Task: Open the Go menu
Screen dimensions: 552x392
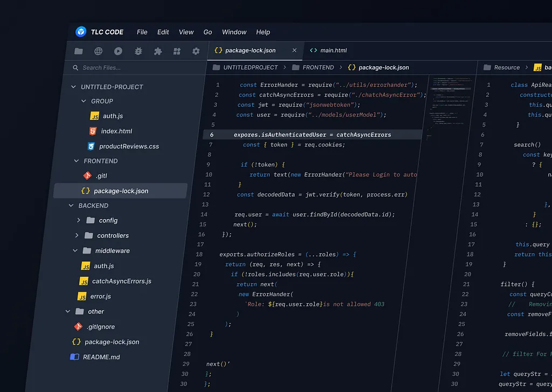Action: click(208, 32)
